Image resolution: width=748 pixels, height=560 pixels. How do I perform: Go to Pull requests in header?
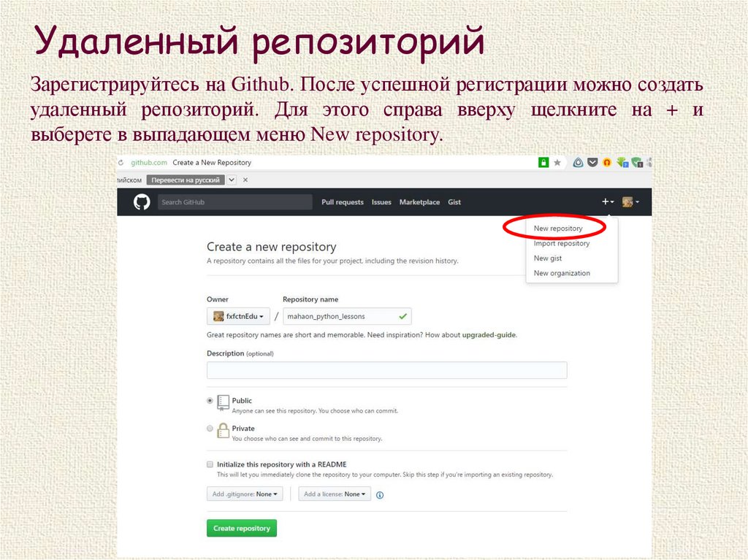[343, 202]
